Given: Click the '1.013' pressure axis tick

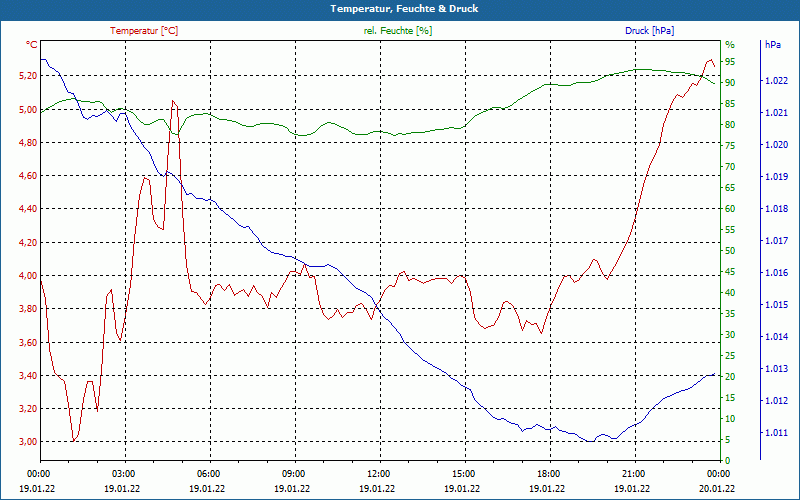Looking at the screenshot, I should 777,369.
